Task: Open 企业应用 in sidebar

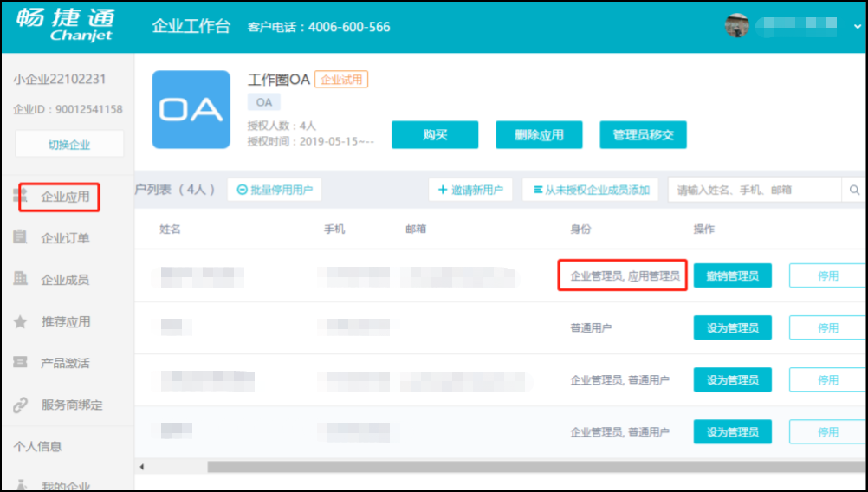Action: (65, 197)
